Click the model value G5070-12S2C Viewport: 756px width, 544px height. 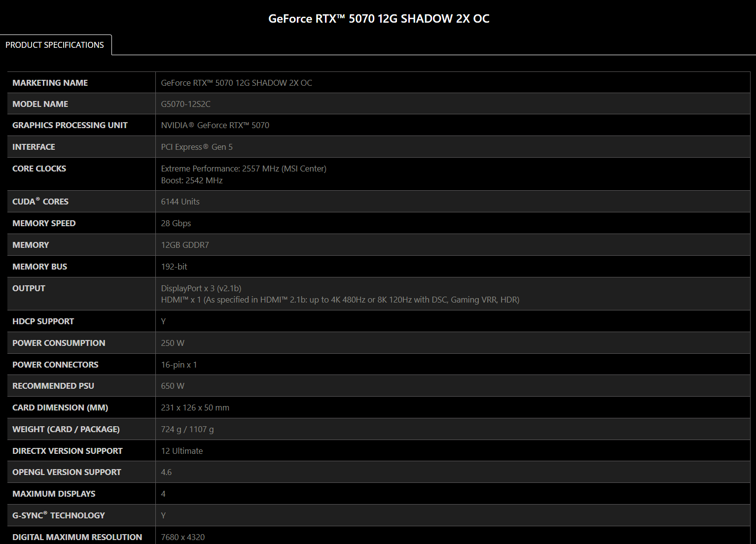(186, 104)
